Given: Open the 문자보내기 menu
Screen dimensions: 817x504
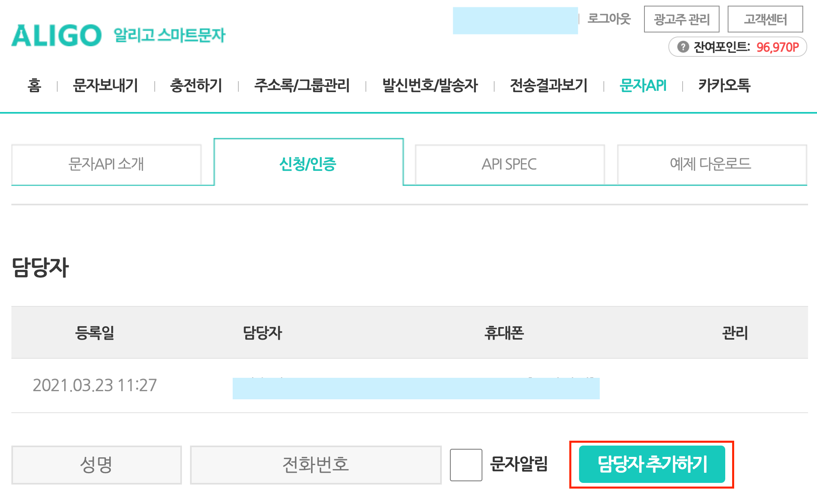Looking at the screenshot, I should (x=106, y=86).
